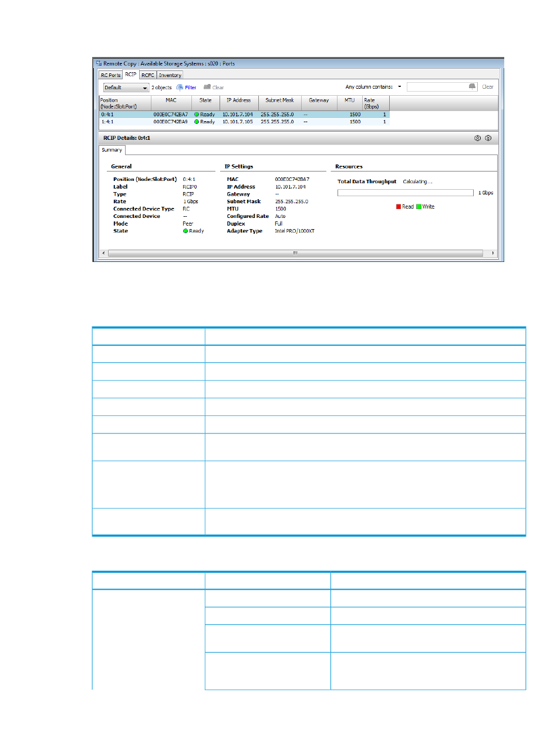Sort by the Gateway column header

pyautogui.click(x=319, y=103)
